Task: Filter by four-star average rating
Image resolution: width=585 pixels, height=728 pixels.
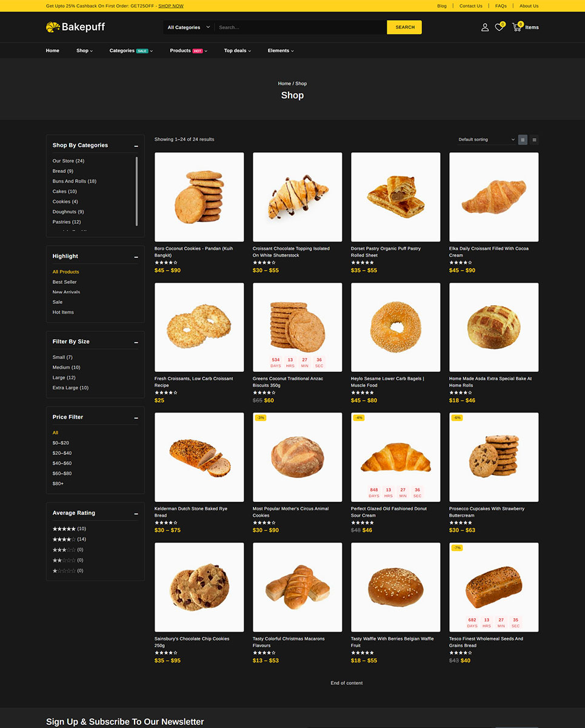Action: coord(64,539)
